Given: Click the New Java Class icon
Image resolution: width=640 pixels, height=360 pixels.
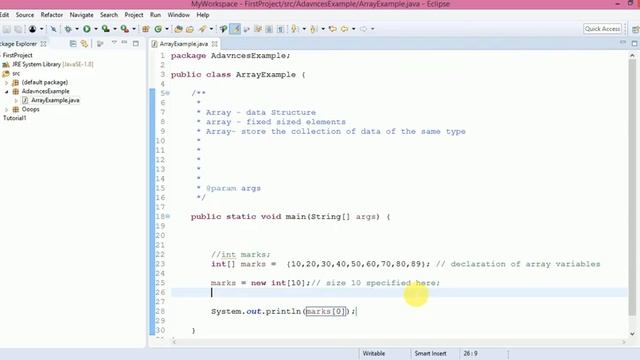Looking at the screenshot, I should tap(158, 29).
